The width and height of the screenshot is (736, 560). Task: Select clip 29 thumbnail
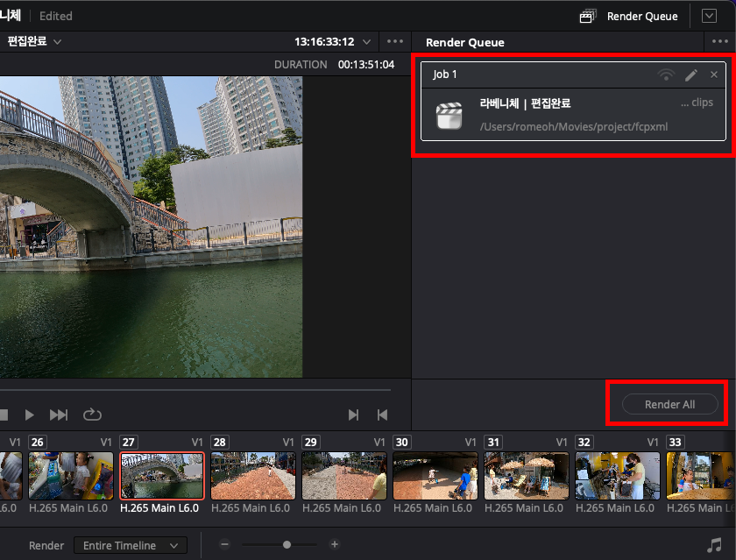pyautogui.click(x=344, y=476)
